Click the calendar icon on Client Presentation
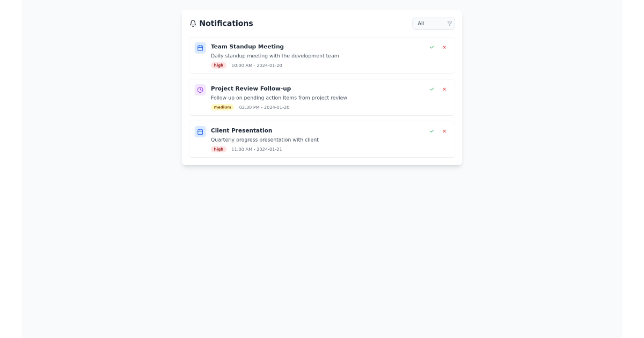The width and height of the screenshot is (644, 338). [200, 131]
